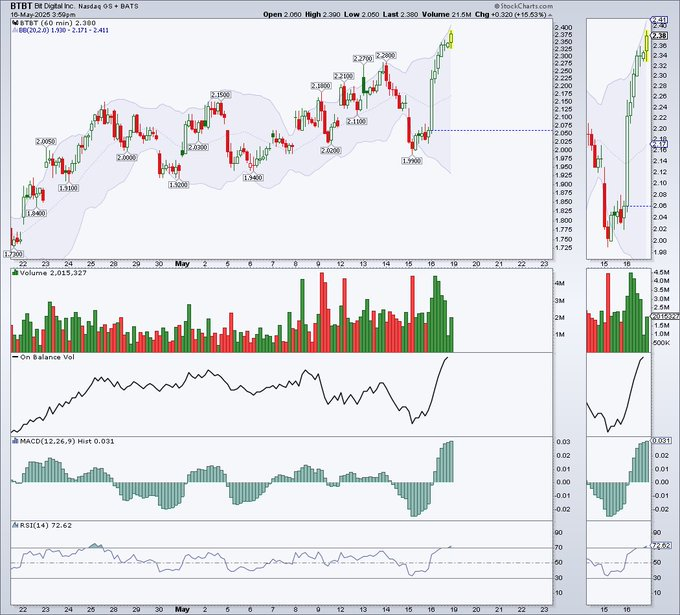The width and height of the screenshot is (680, 615).
Task: Click the up arrow after the Chg percentage
Action: pyautogui.click(x=551, y=14)
